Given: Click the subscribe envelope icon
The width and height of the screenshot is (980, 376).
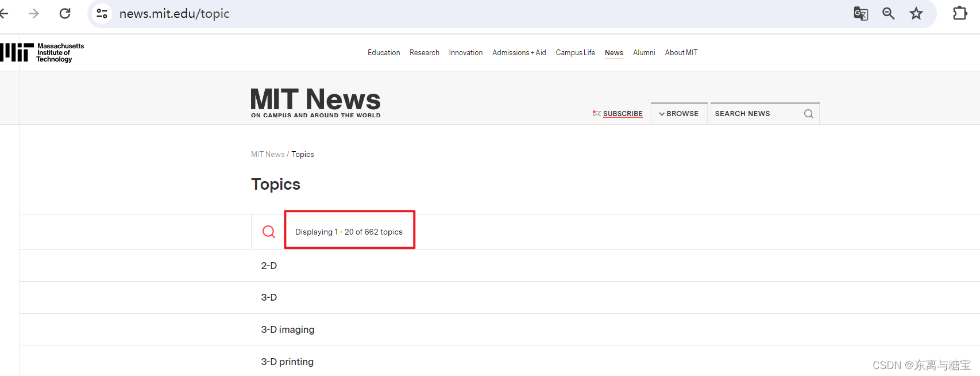Looking at the screenshot, I should click(x=597, y=114).
